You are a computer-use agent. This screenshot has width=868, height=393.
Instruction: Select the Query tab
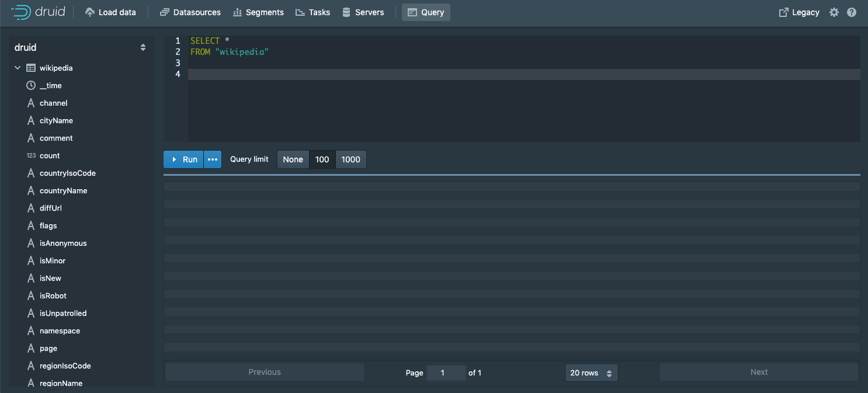(x=426, y=12)
